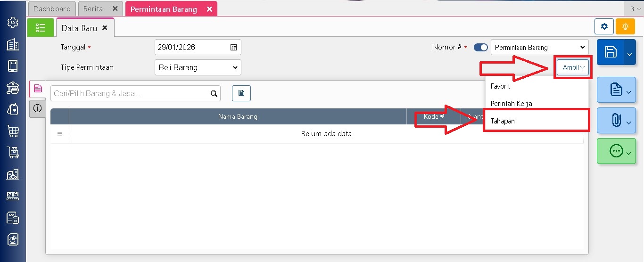Screen dimensions: 644x262
Task: Open the settings gear in left sidebar
Action: coord(13,22)
